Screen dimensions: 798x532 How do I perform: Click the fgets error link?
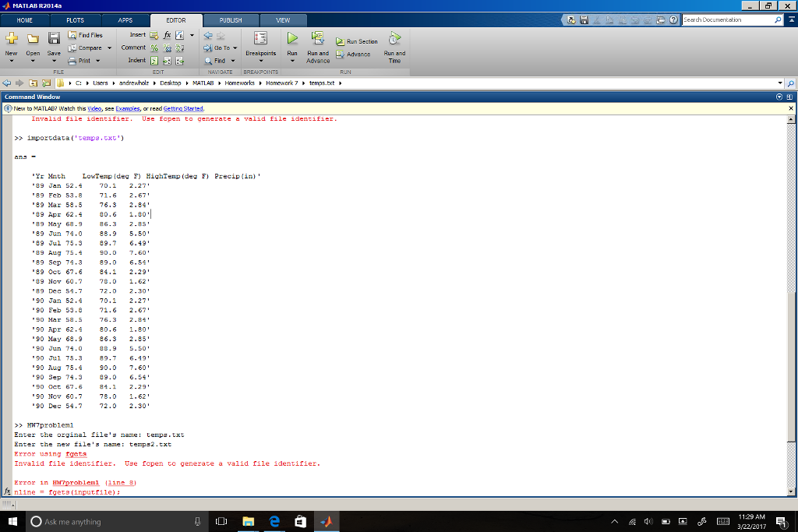click(x=76, y=453)
